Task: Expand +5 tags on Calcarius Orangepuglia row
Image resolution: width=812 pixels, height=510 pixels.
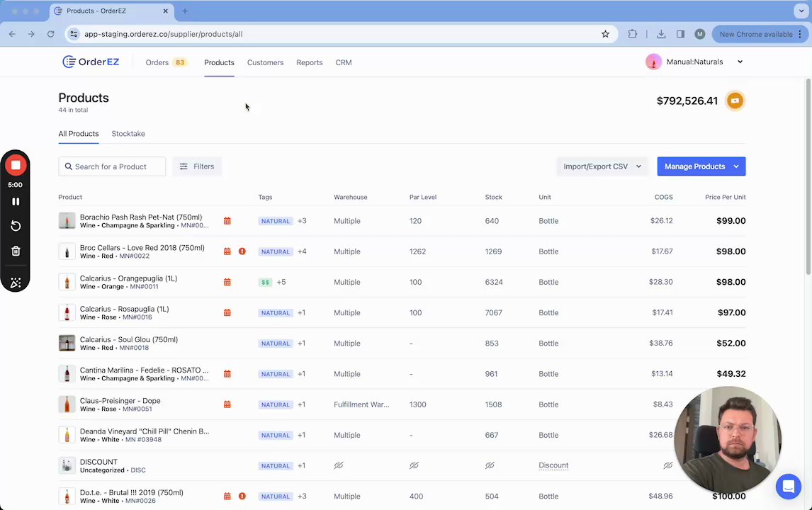Action: 281,282
